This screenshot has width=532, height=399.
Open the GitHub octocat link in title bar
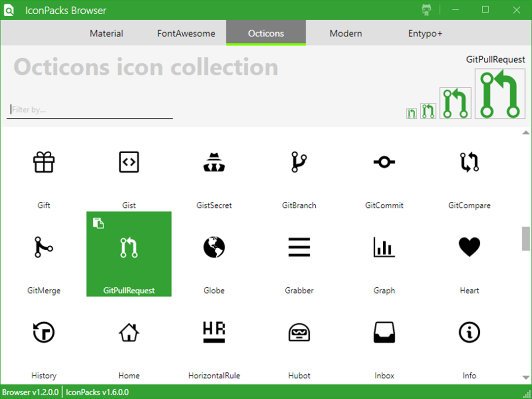coord(427,10)
